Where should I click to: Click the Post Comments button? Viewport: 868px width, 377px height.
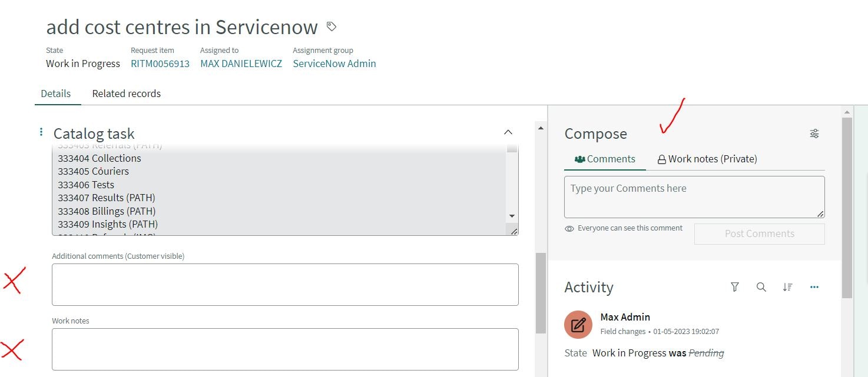[759, 233]
